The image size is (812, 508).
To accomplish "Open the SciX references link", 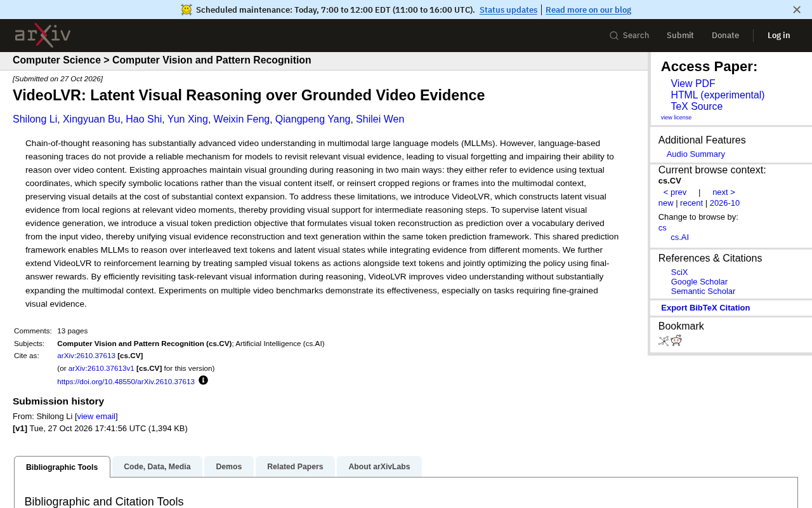I will pyautogui.click(x=679, y=272).
